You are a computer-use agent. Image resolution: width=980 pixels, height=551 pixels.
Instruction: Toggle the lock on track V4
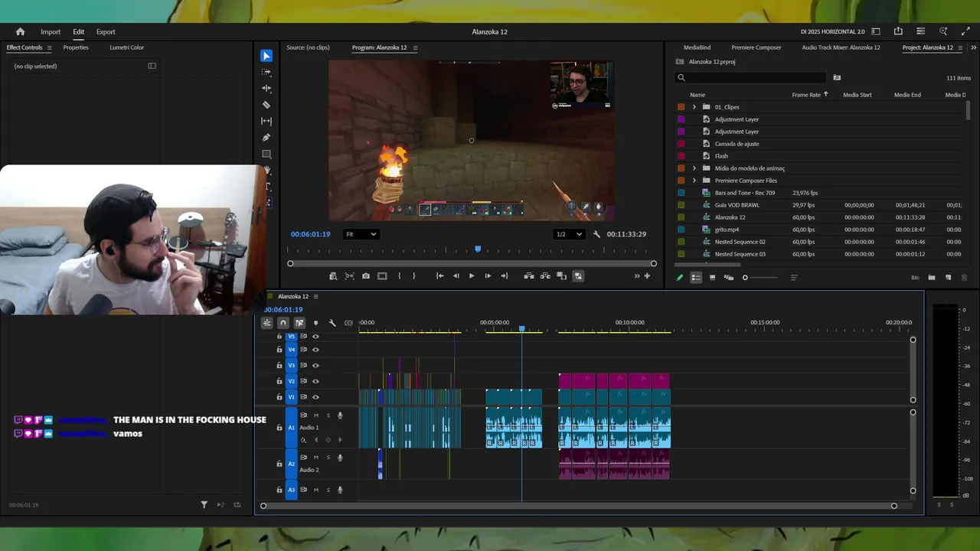279,350
